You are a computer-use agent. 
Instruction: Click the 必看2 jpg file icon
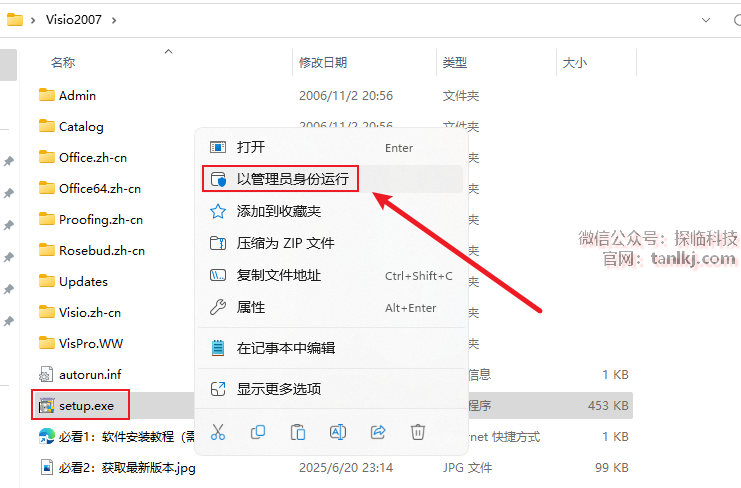pos(46,468)
